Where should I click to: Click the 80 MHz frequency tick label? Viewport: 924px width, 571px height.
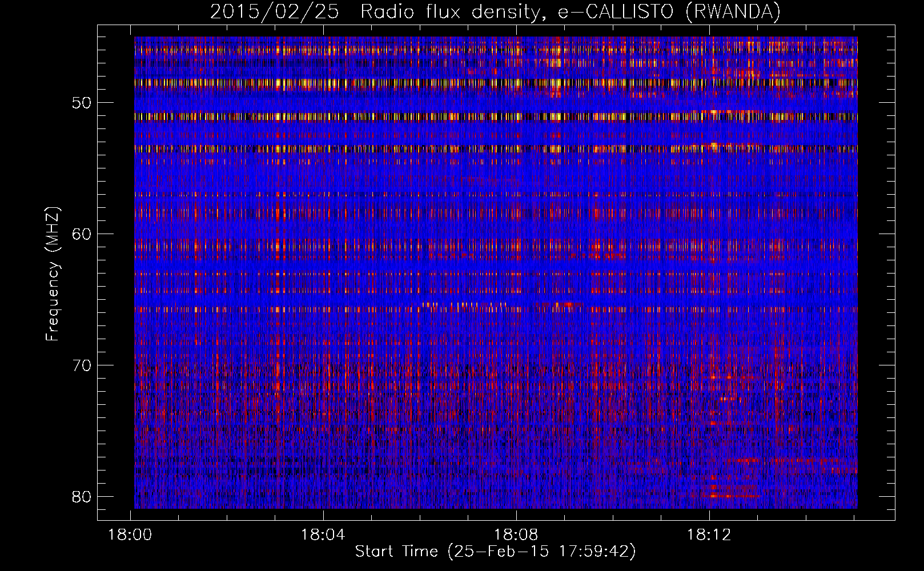(x=82, y=496)
